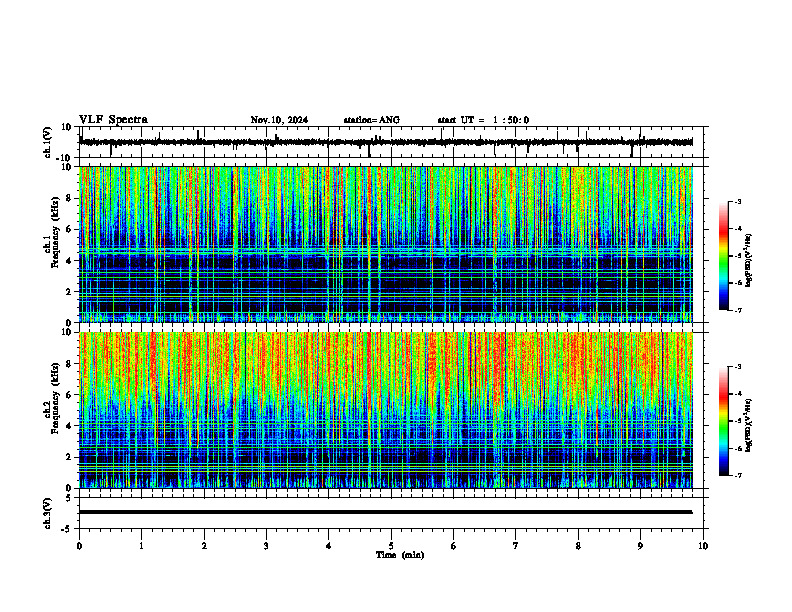Click the "VLF Spectra" plot title
Image resolution: width=792 pixels, height=612 pixels.
tap(113, 120)
